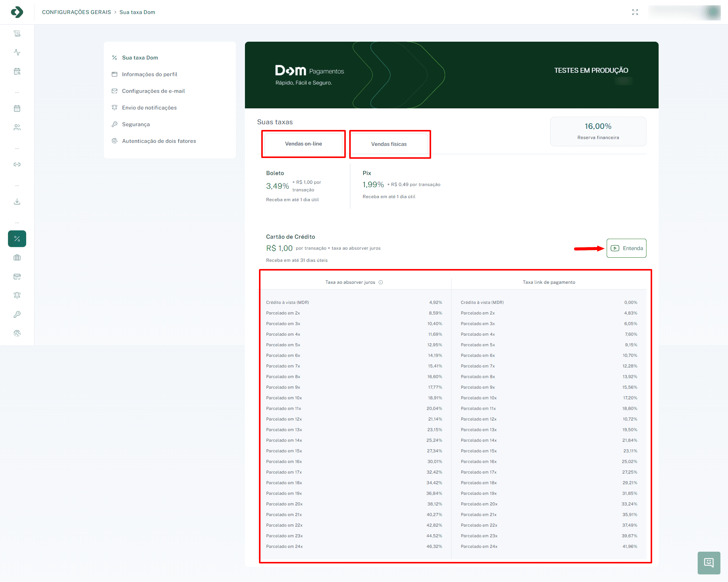
Task: Switch to the Vendas físicas tab
Action: [x=389, y=144]
